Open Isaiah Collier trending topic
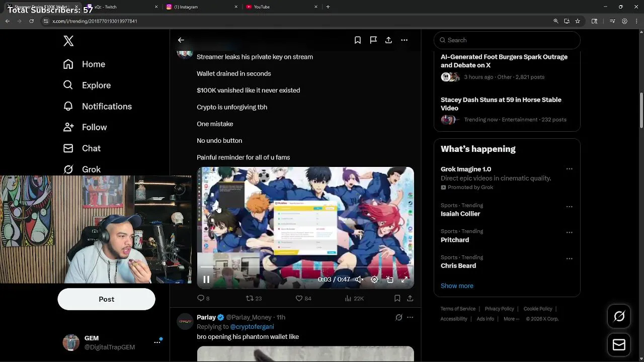 tap(460, 214)
